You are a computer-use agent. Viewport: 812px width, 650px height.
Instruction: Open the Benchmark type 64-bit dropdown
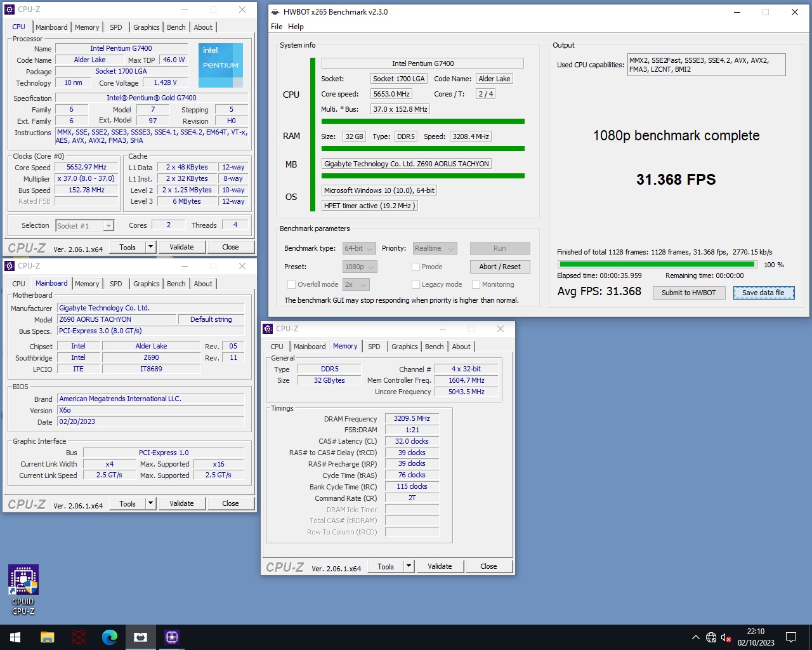(359, 249)
